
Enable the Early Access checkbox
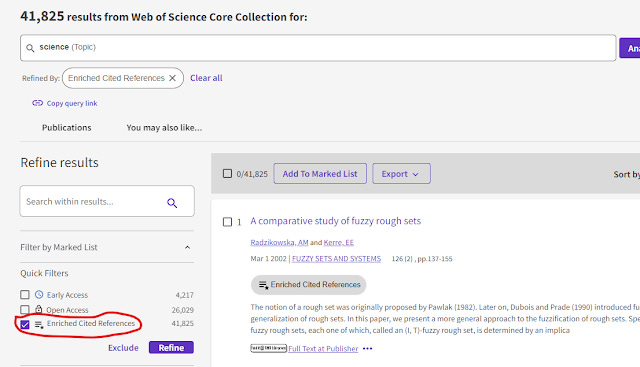(25, 295)
